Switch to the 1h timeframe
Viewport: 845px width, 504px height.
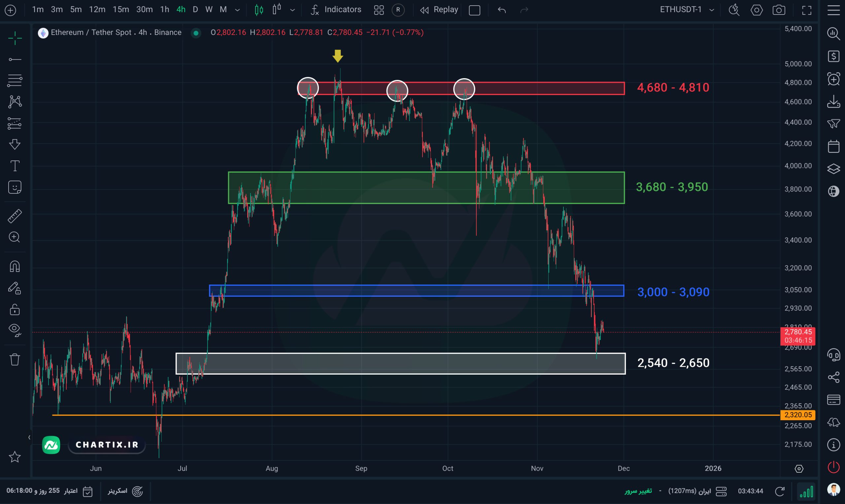click(x=164, y=10)
